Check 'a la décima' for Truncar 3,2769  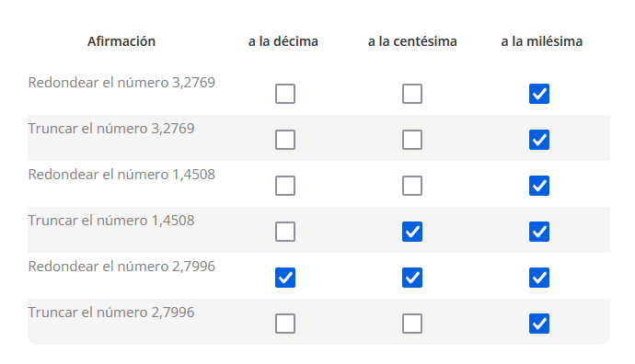[x=285, y=140]
